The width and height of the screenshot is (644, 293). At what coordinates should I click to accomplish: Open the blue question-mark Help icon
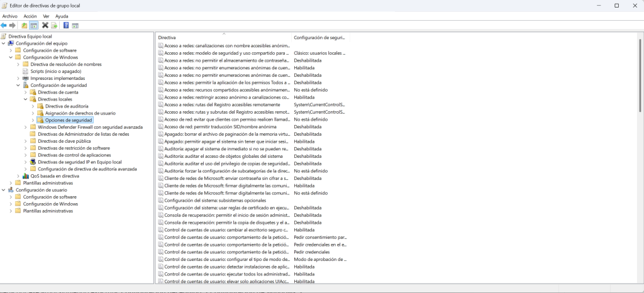pyautogui.click(x=65, y=25)
